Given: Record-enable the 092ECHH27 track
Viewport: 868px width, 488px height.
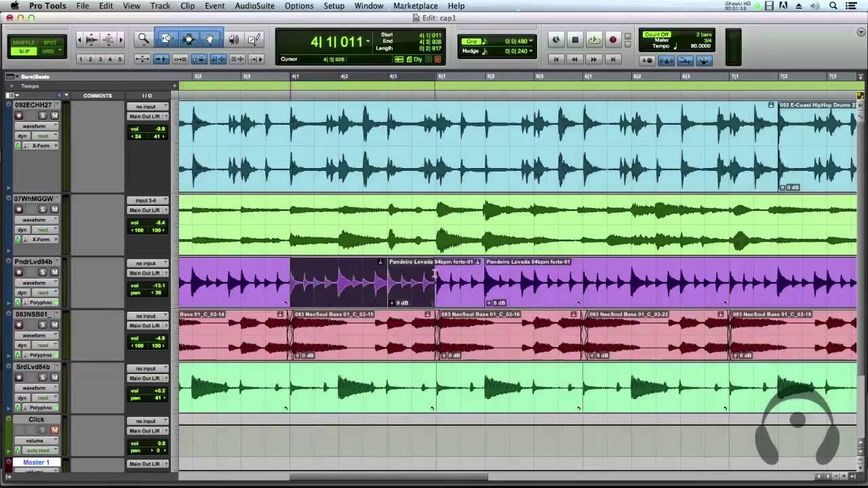Looking at the screenshot, I should coord(18,116).
